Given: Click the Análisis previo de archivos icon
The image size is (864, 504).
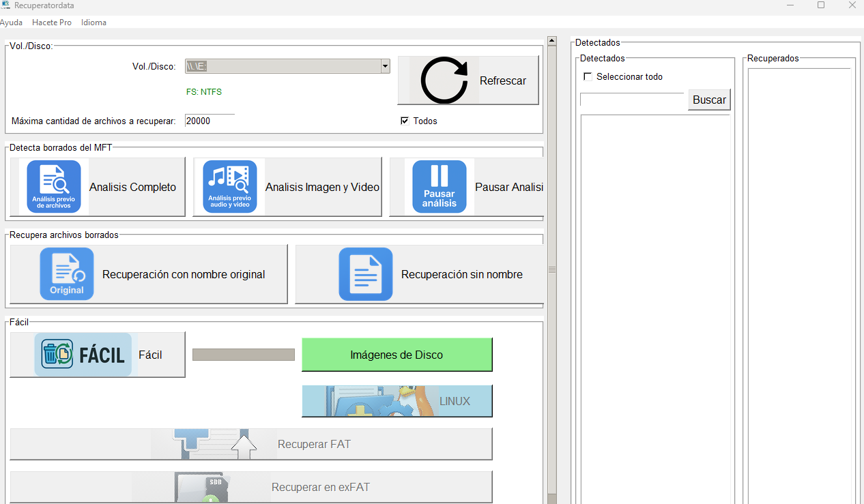Looking at the screenshot, I should [54, 187].
